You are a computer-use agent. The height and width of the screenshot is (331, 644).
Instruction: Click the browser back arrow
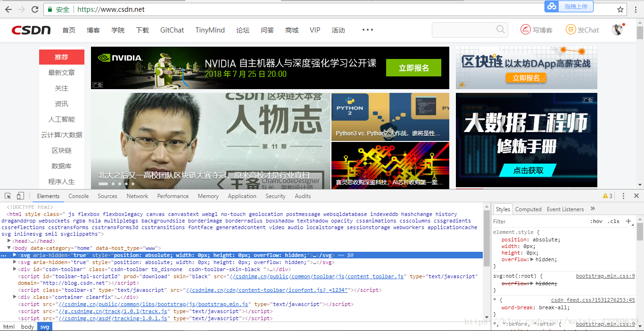[x=8, y=9]
